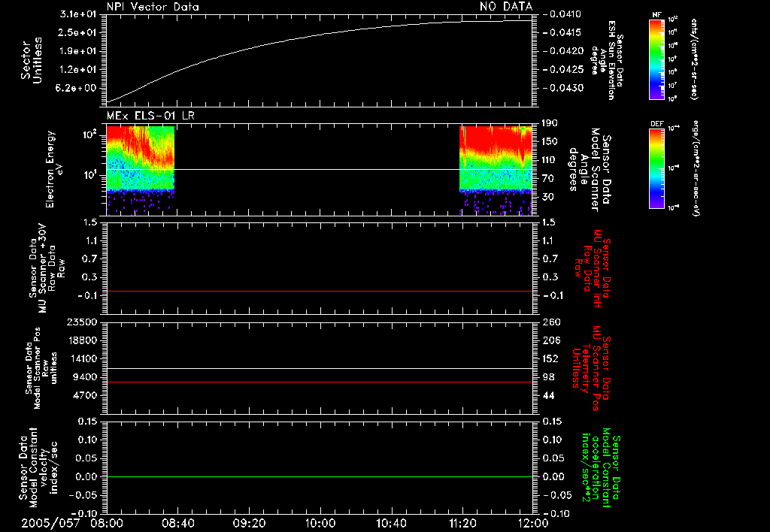Click the red Scanner Pos telemetry line
Screen dimensions: 770x532
[320, 382]
